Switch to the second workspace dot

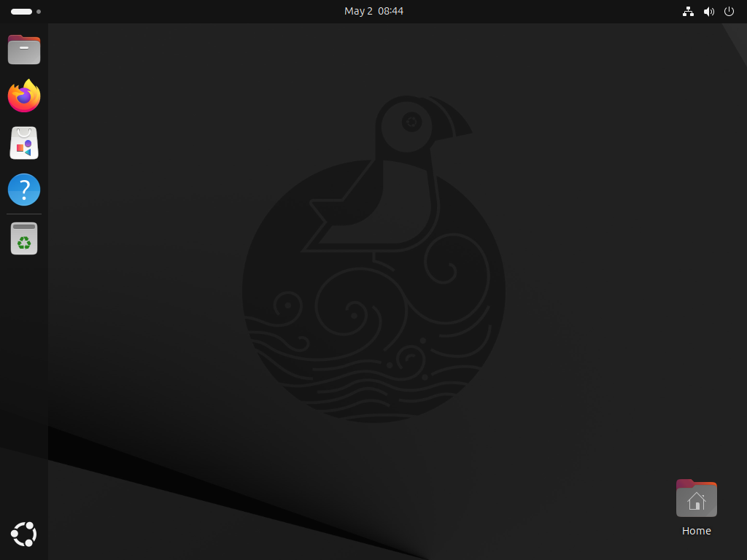click(x=39, y=12)
